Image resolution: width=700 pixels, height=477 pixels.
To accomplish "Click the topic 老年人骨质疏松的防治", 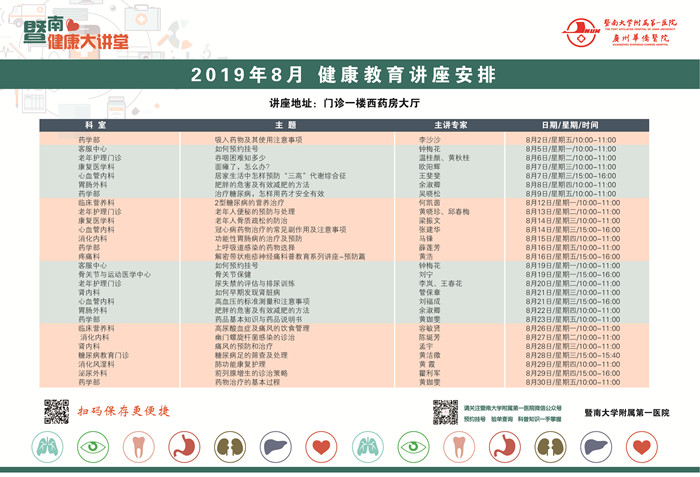I will pyautogui.click(x=251, y=221).
